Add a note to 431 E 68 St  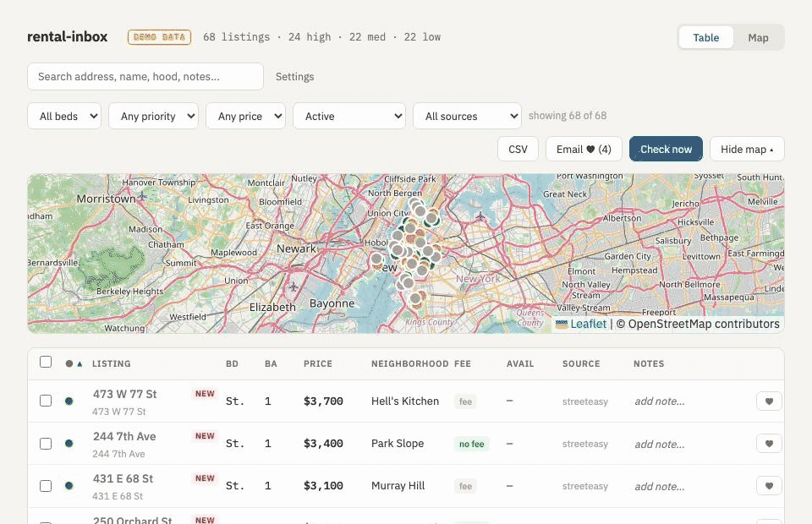pos(659,486)
